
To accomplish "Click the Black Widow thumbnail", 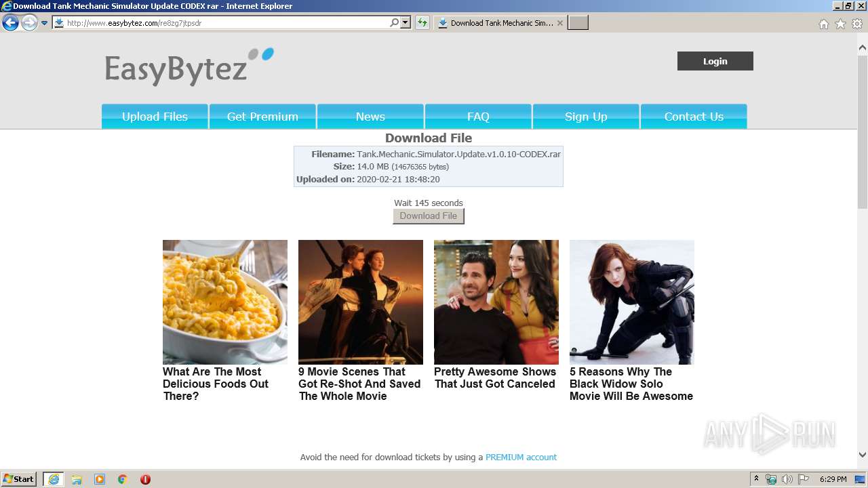I will click(x=632, y=302).
